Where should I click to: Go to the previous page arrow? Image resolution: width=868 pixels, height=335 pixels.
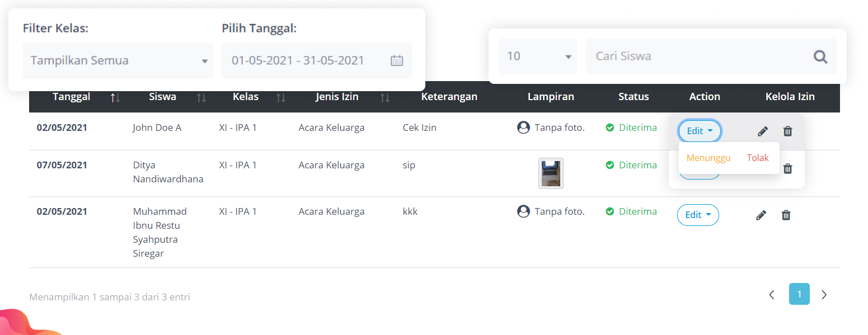(772, 295)
